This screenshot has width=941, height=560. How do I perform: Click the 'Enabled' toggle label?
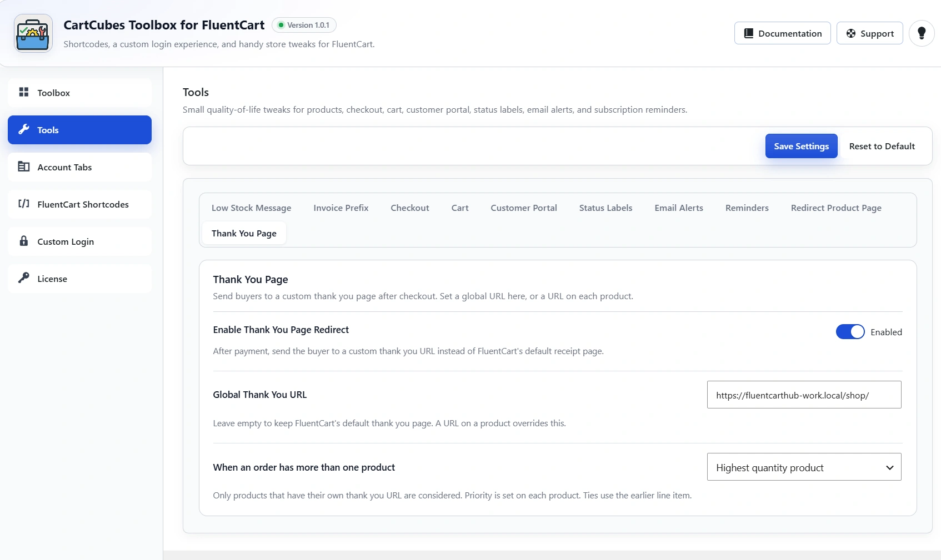(887, 332)
